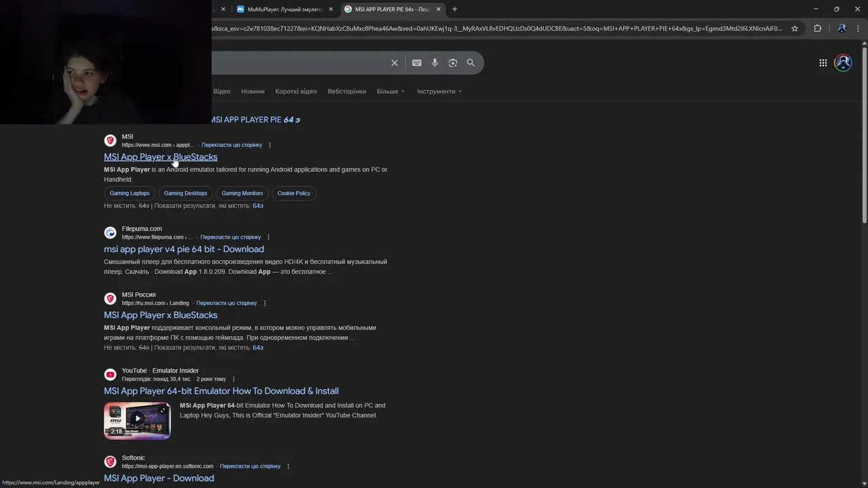Start voice search with microphone icon
This screenshot has height=488, width=868.
coord(435,63)
